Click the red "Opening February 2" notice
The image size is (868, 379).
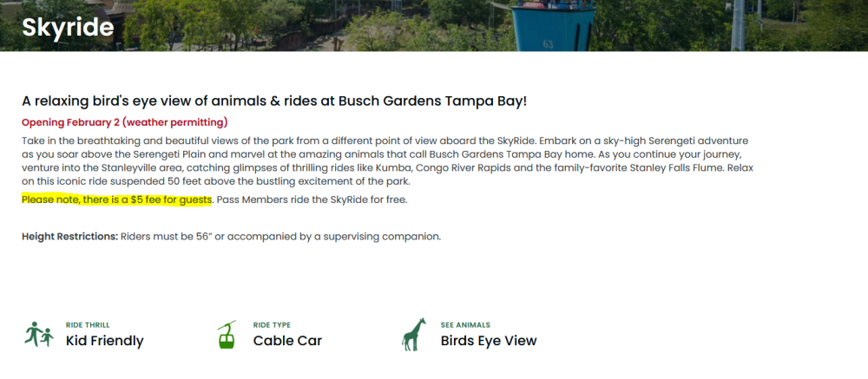[x=124, y=122]
